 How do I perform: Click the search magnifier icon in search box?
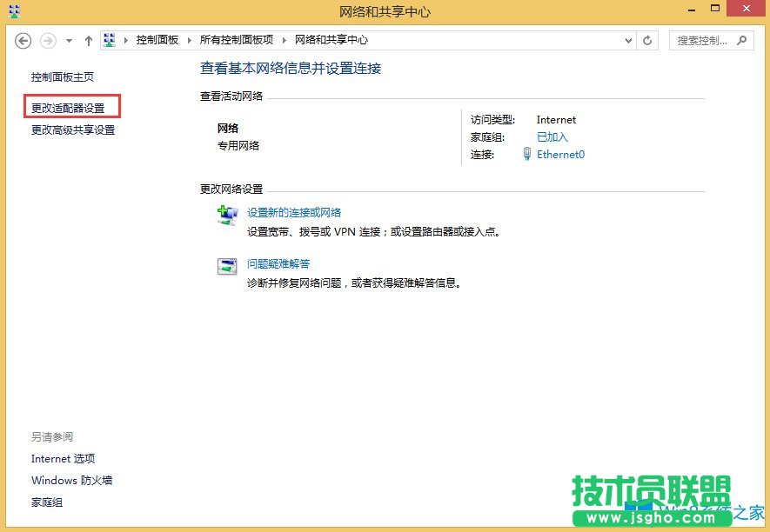[x=741, y=40]
